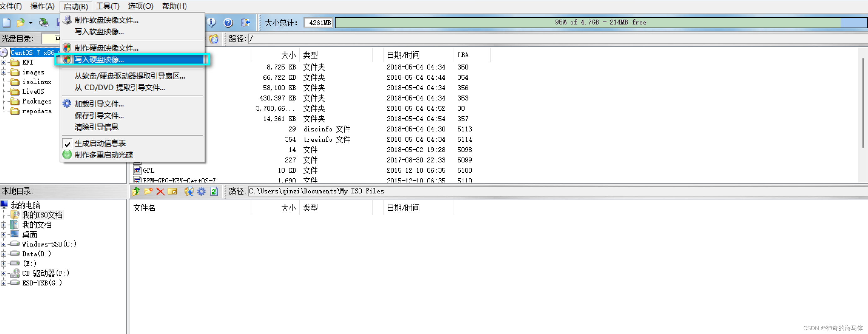Choose 从软盘/硬盘驱动器提取引导扇区... entry

coord(133,76)
